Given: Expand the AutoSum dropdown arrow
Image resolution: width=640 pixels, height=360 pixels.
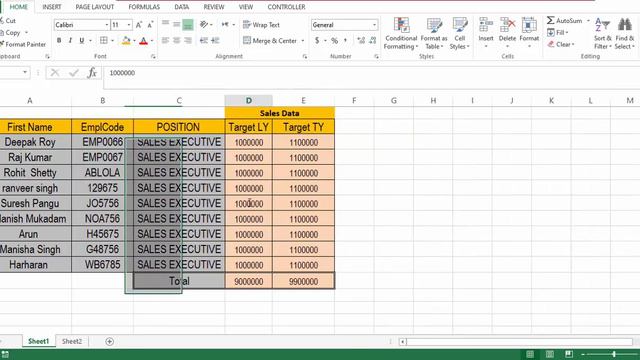Looking at the screenshot, I should pos(588,21).
